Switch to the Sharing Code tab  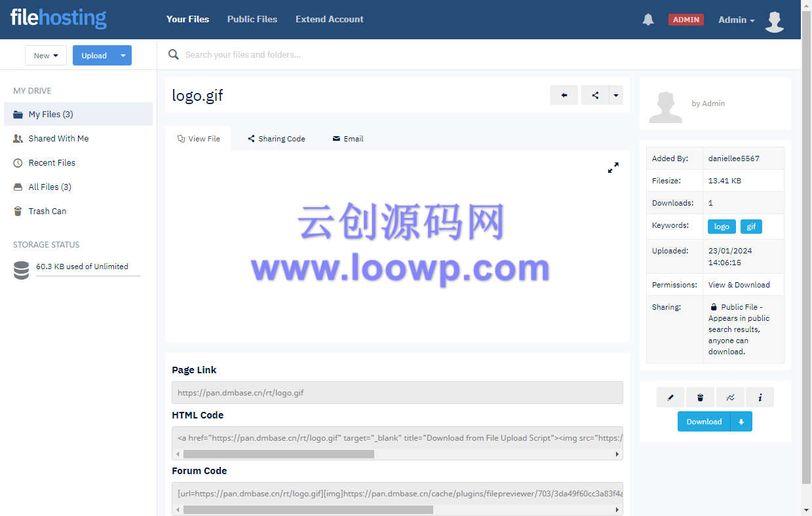(x=277, y=138)
